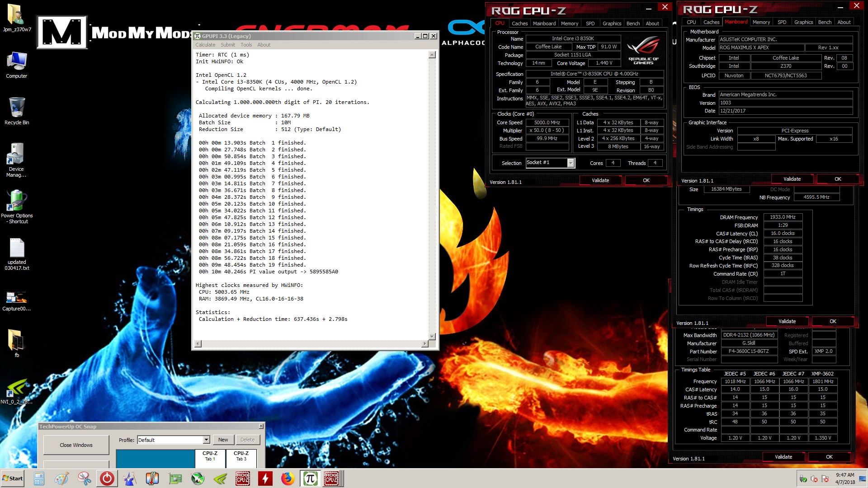Click Close Windows in TechPowerUp OC Snap

(x=76, y=445)
